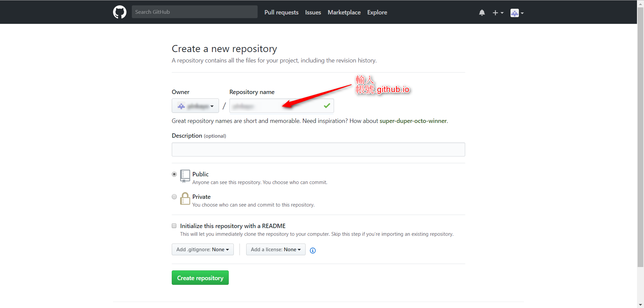Open Explore in the header
This screenshot has height=308, width=644.
click(377, 12)
